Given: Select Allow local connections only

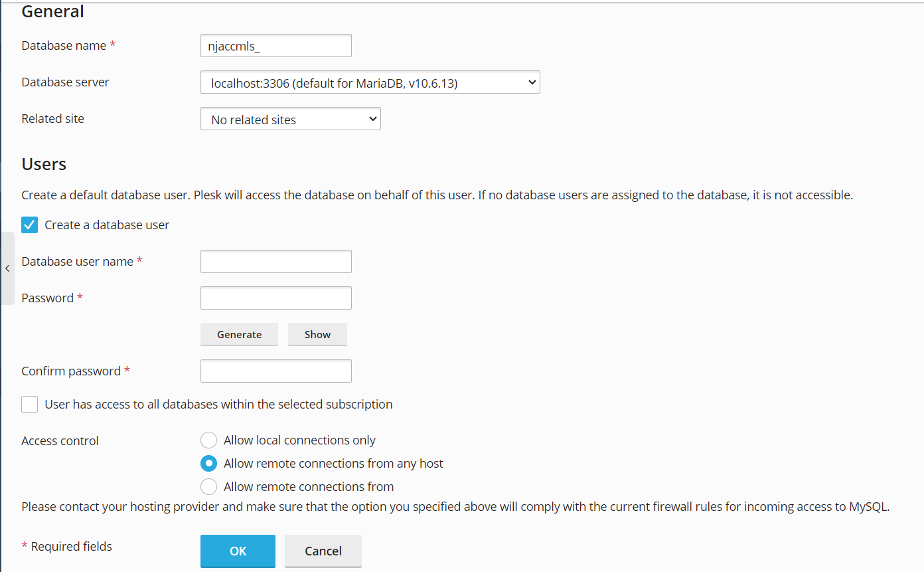Looking at the screenshot, I should [209, 440].
